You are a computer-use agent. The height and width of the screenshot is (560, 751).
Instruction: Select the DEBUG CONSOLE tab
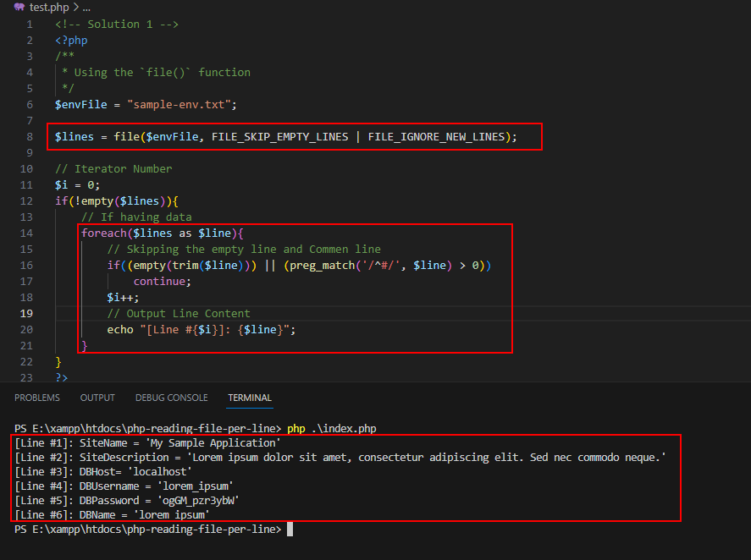pyautogui.click(x=171, y=398)
